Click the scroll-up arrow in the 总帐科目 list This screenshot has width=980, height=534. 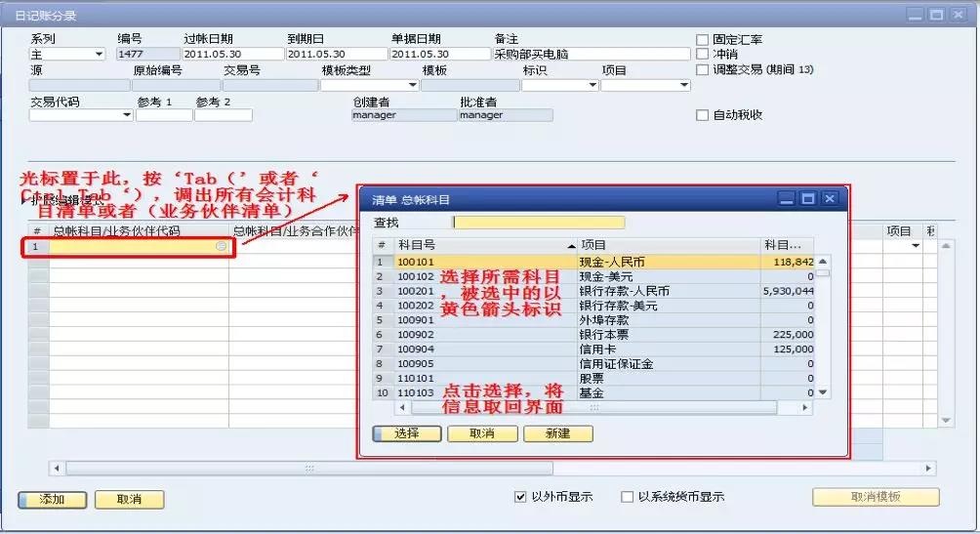pos(823,262)
